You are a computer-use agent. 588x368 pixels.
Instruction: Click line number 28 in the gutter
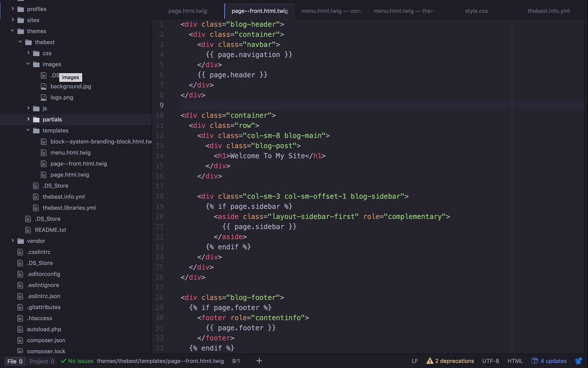pyautogui.click(x=159, y=297)
